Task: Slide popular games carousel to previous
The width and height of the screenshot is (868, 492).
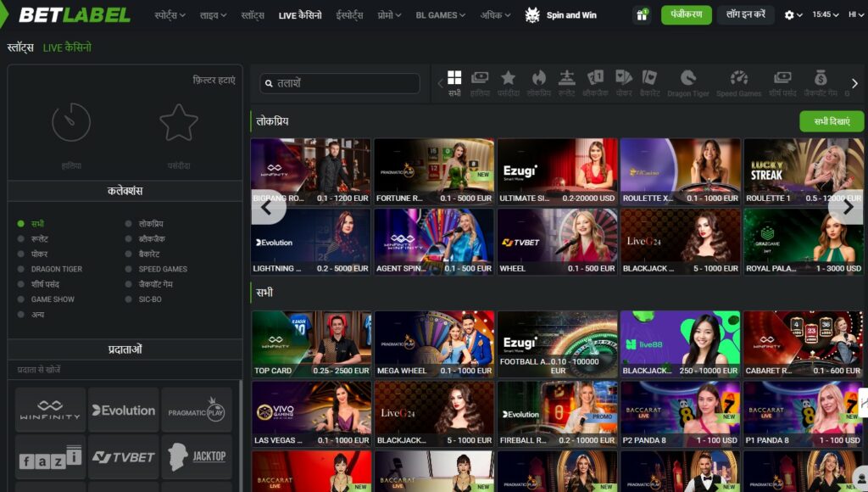Action: tap(269, 207)
